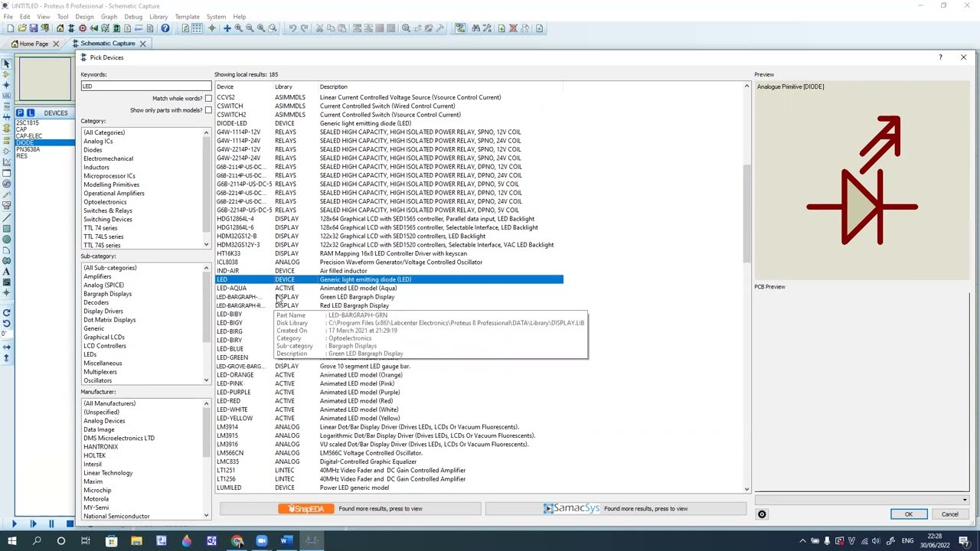Screen dimensions: 980x551
Task: Select the LM3914 device row
Action: click(x=389, y=427)
